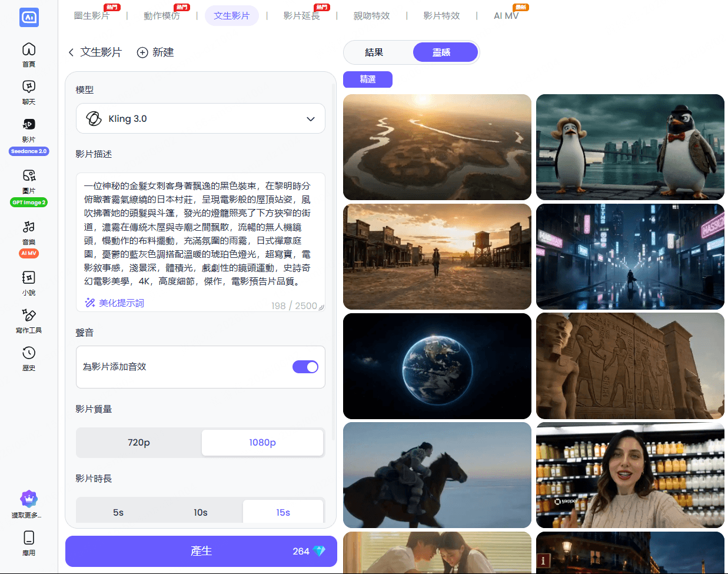Click the AI MV sidebar badge

pos(29,253)
